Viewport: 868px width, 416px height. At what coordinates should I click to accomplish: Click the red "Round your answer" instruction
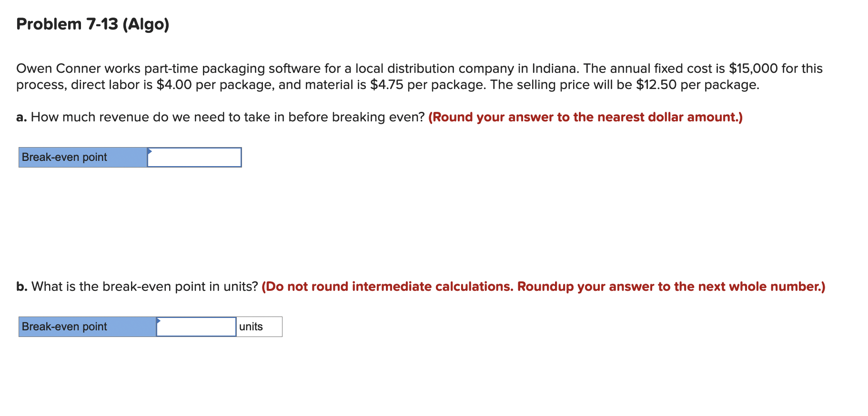pos(585,117)
